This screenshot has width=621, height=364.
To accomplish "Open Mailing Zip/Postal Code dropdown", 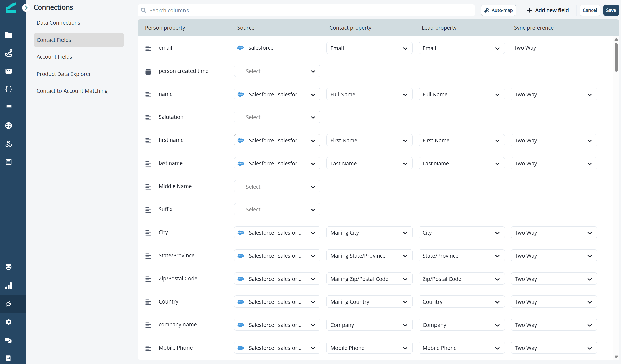I will pos(369,279).
